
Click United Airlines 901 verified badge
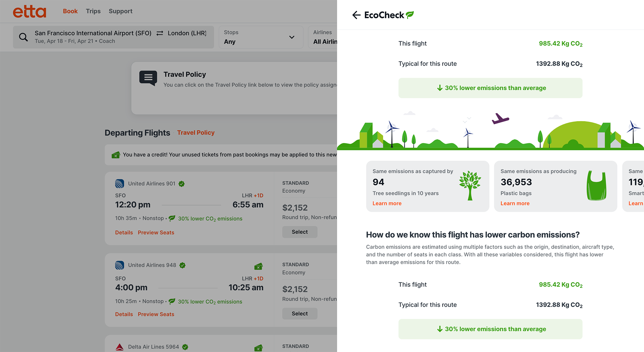182,184
